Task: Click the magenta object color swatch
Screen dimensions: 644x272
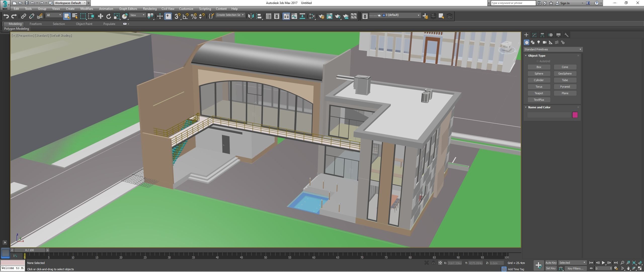Action: 575,115
